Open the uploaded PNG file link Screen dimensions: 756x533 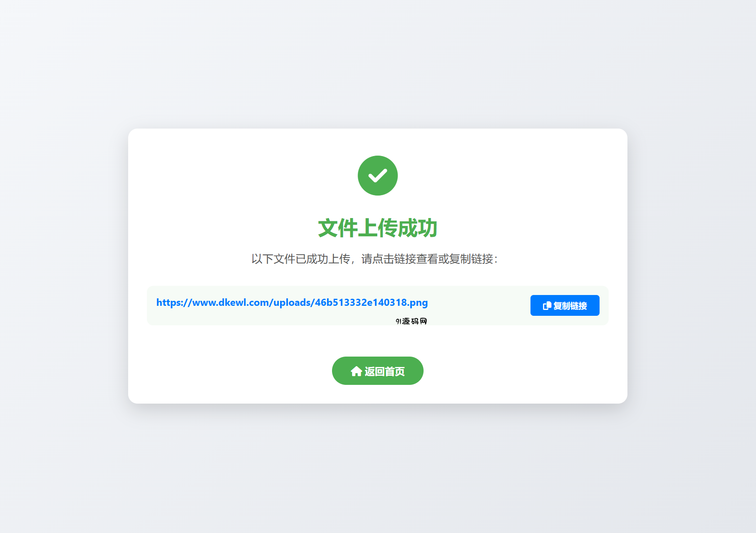[x=292, y=302]
